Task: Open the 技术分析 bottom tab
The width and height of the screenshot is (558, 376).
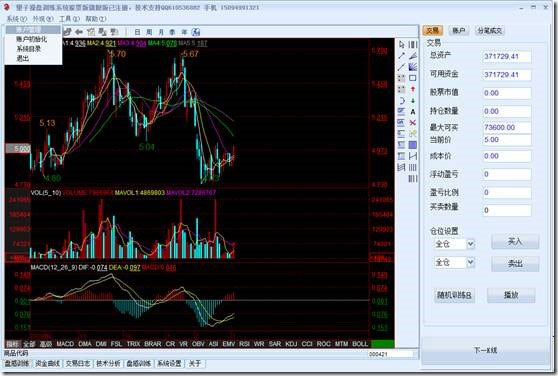Action: click(x=108, y=364)
